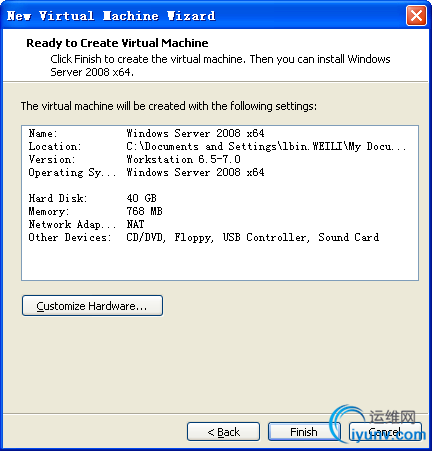Select the Network Adap... value 'NAT'

(135, 224)
